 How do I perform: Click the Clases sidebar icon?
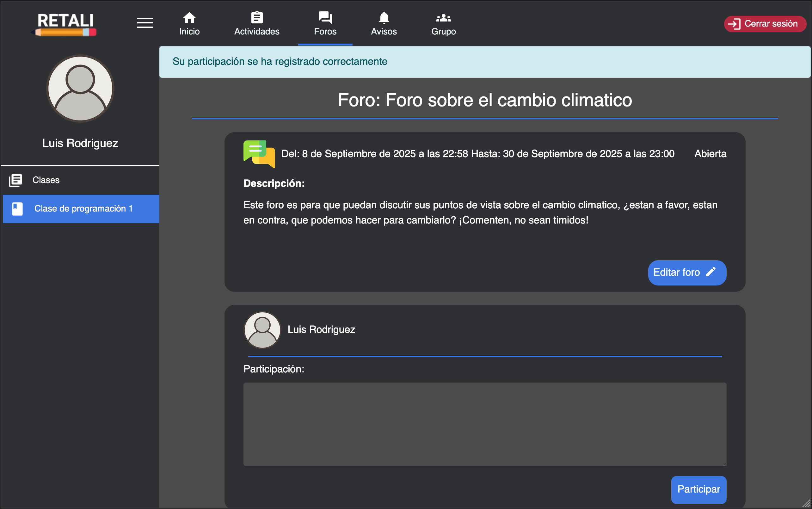point(15,180)
